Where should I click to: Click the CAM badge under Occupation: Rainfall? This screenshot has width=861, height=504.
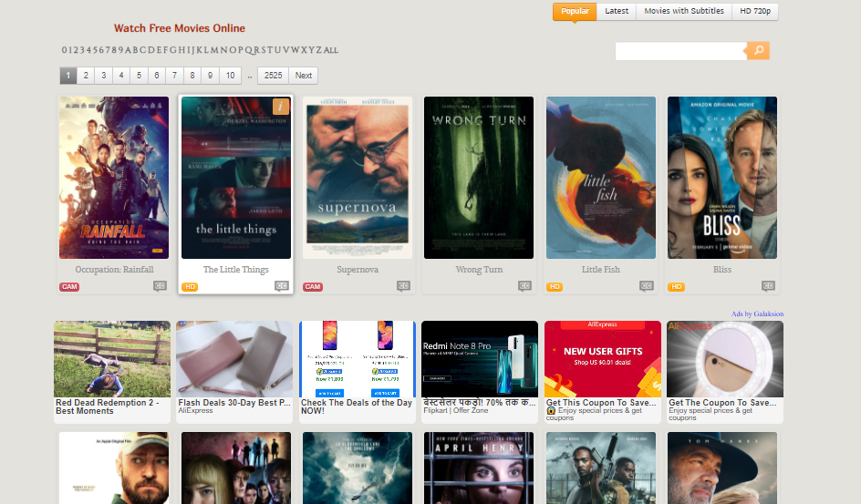pyautogui.click(x=69, y=287)
